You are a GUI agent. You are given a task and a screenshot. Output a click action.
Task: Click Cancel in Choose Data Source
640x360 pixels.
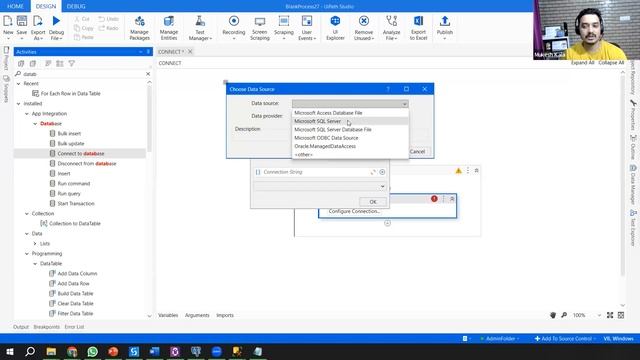[x=418, y=151]
